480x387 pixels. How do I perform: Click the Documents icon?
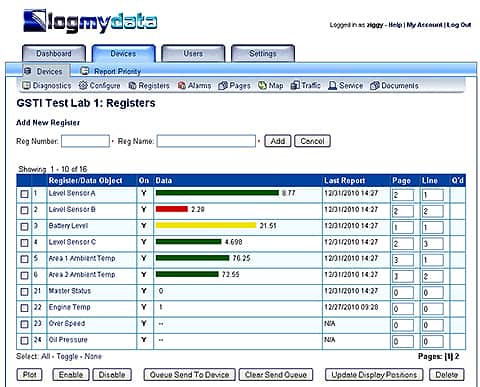(375, 86)
